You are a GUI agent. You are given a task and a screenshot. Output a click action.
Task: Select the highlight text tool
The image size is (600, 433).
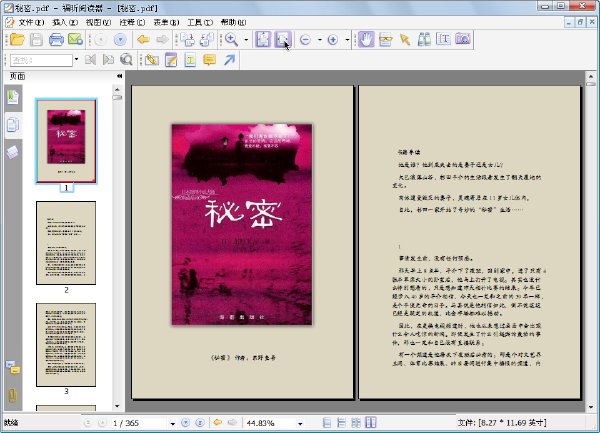click(x=190, y=60)
